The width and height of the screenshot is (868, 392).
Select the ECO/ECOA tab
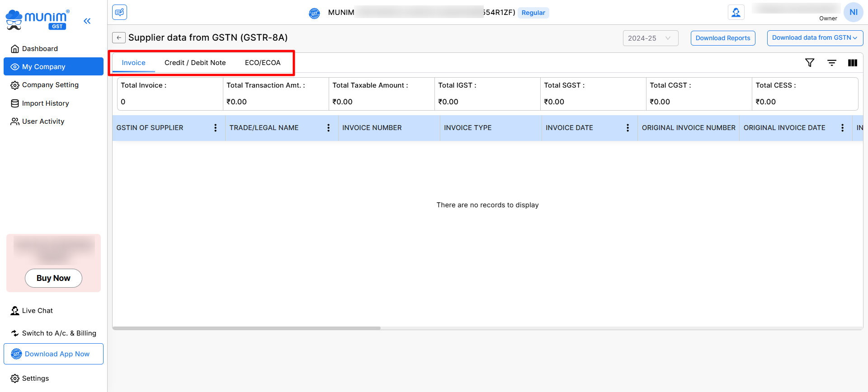(x=263, y=63)
